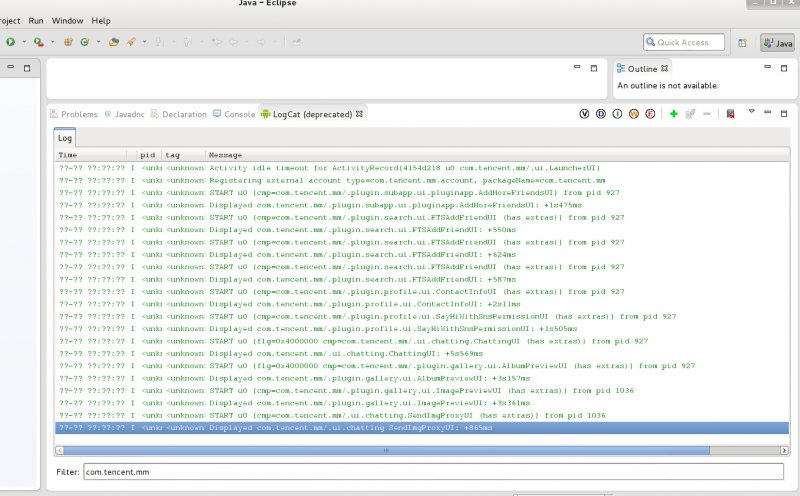Switch to the Javadoc tab
Screen dimensions: 800x496
click(124, 114)
